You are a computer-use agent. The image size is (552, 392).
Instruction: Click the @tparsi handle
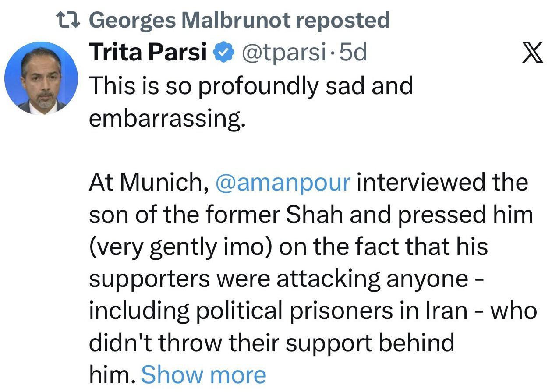pyautogui.click(x=282, y=53)
